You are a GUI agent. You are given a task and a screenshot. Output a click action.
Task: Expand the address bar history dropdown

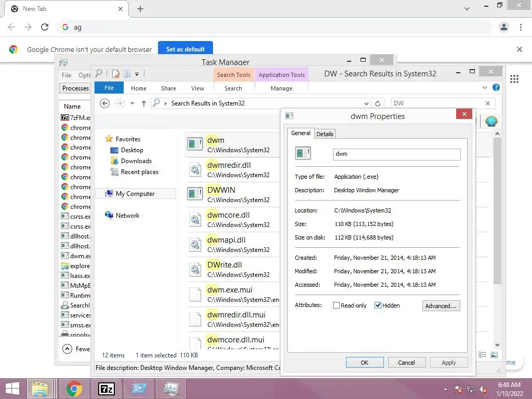pos(366,103)
